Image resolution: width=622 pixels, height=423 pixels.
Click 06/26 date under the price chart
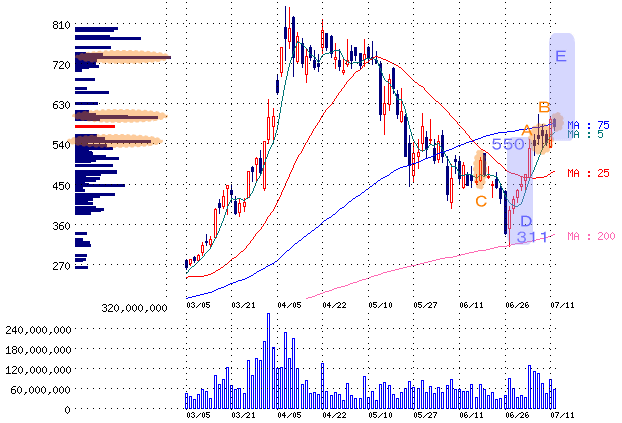tap(517, 305)
